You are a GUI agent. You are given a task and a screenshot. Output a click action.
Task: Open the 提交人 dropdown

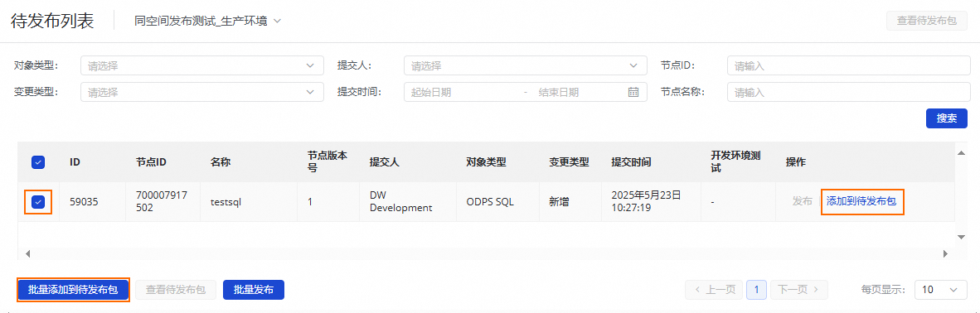coord(525,65)
